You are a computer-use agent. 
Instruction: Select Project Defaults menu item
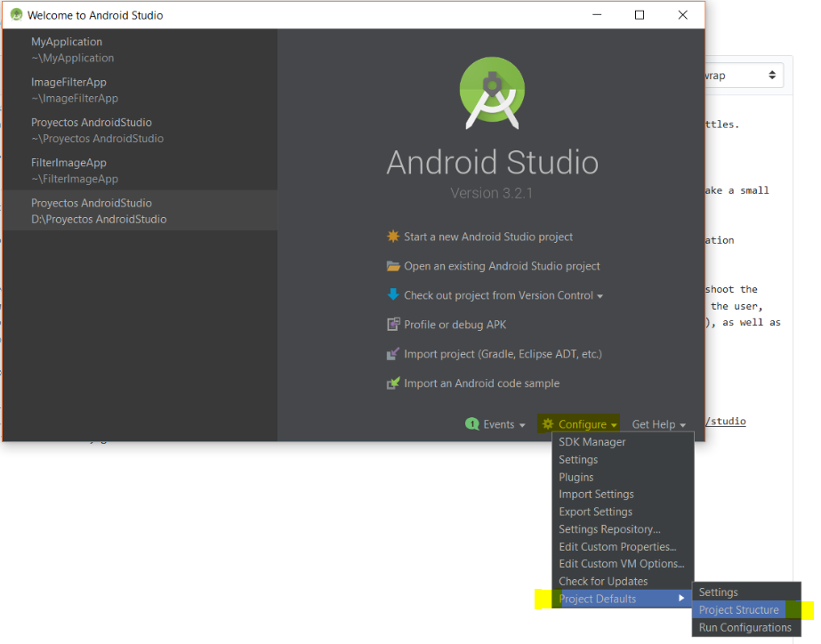click(623, 599)
